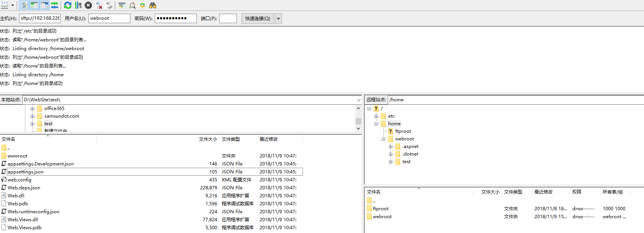
Task: Refresh file and folder lists
Action: (68, 5)
